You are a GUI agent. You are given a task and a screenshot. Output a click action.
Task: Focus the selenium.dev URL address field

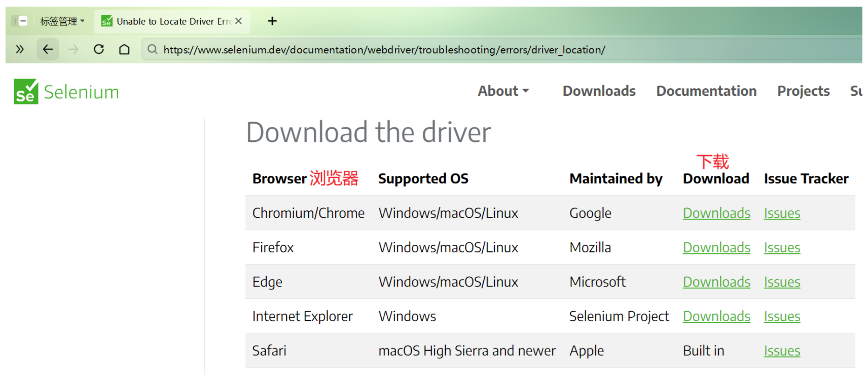384,50
